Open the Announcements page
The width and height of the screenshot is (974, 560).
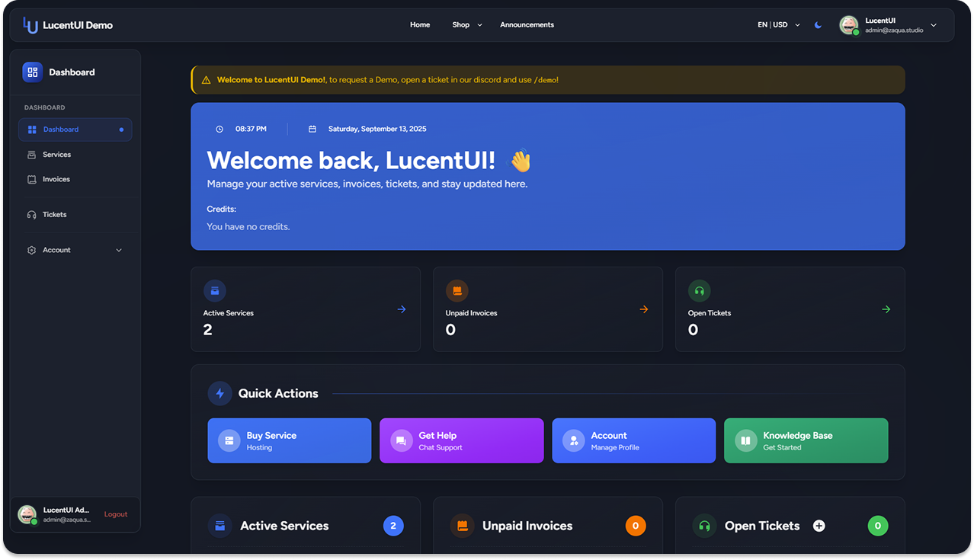pyautogui.click(x=527, y=24)
